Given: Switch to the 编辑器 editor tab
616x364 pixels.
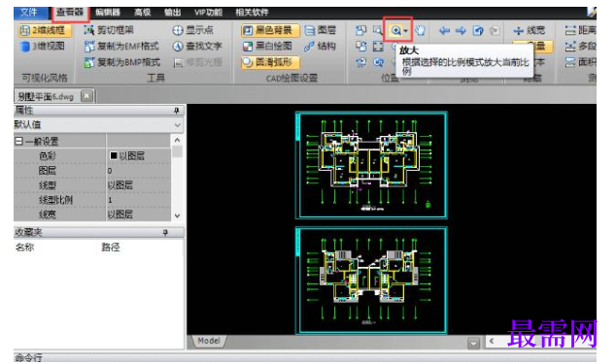Looking at the screenshot, I should tap(108, 13).
